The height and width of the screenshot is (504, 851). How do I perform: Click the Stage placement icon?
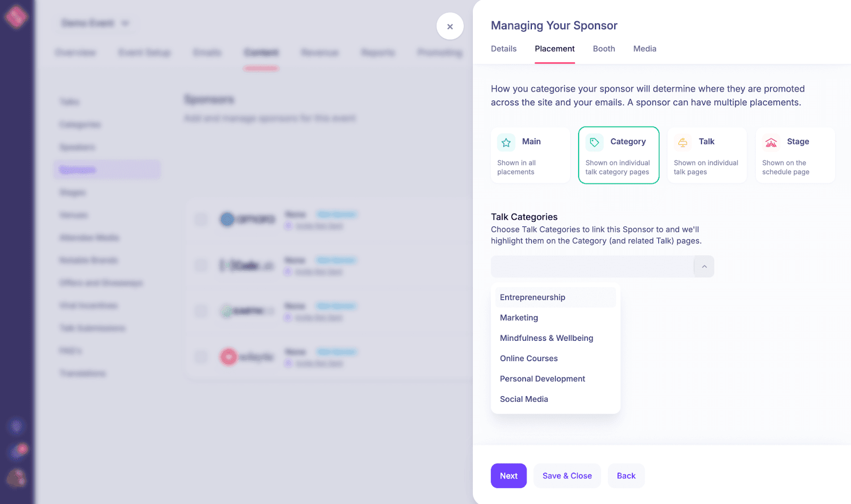(x=771, y=142)
